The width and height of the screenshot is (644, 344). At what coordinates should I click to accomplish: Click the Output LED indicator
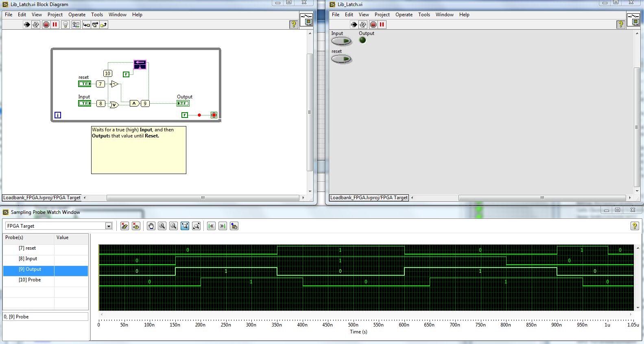click(362, 40)
